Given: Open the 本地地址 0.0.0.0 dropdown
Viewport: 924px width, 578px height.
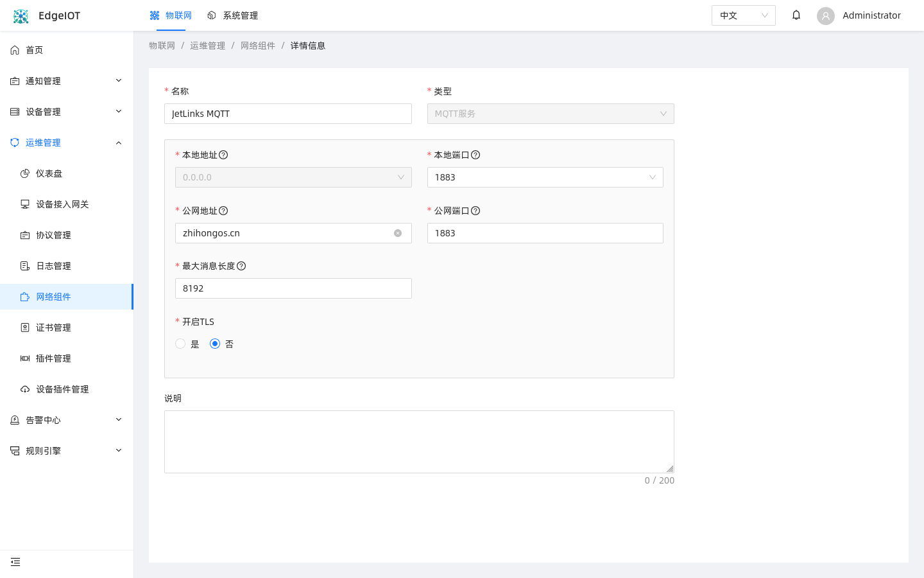Looking at the screenshot, I should coord(293,177).
